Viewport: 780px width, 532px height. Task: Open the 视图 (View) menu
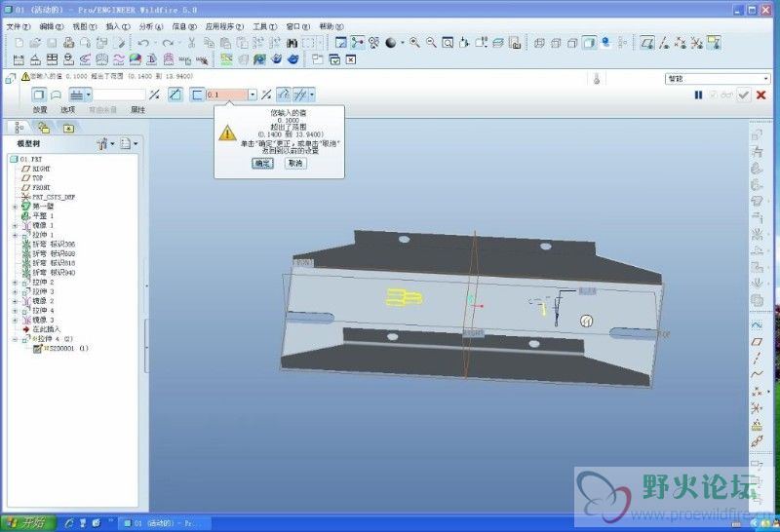[x=85, y=26]
